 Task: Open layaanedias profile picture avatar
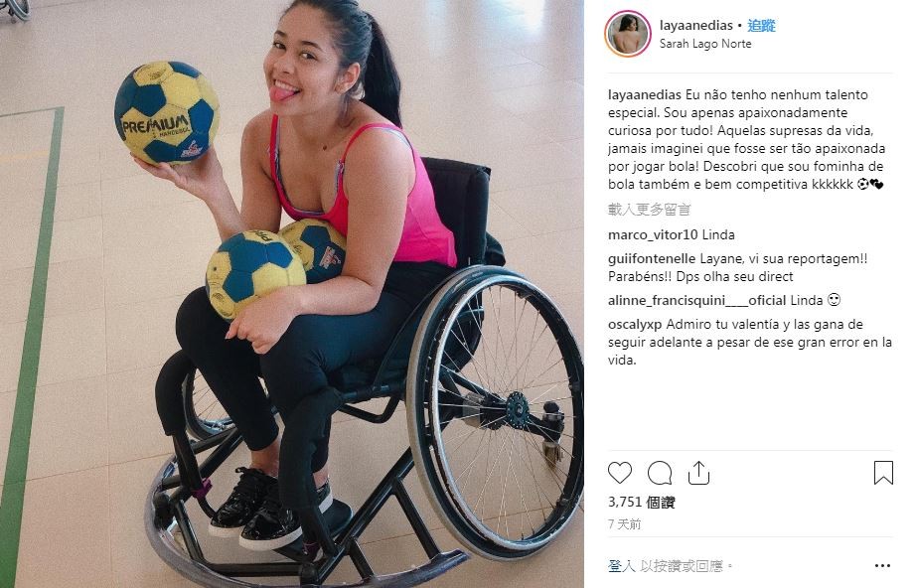[x=628, y=34]
